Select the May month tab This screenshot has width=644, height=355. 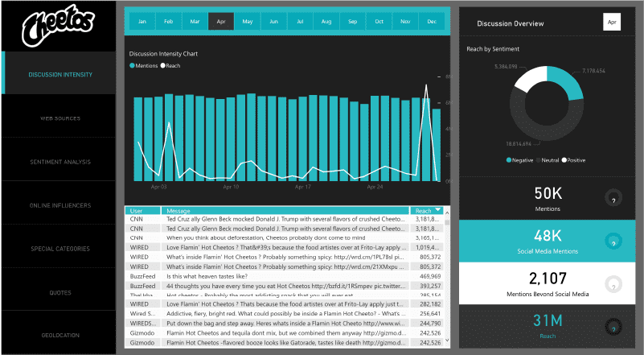tap(248, 22)
